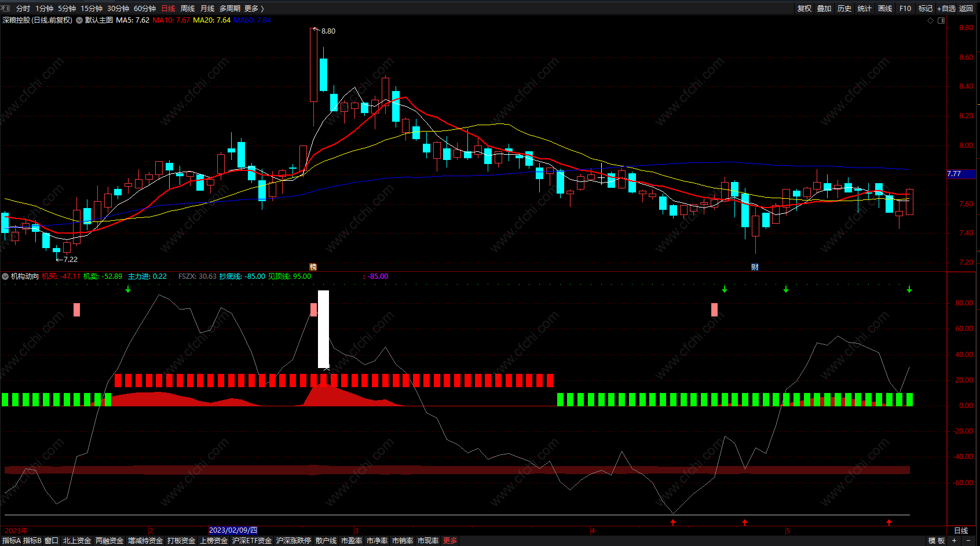Add stock via +自选 button
This screenshot has width=980, height=546.
pyautogui.click(x=946, y=8)
